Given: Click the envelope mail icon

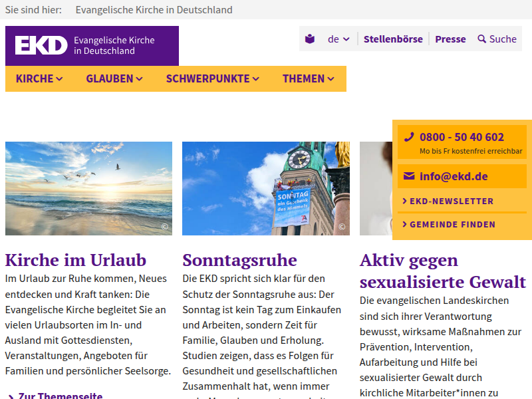Looking at the screenshot, I should [409, 176].
